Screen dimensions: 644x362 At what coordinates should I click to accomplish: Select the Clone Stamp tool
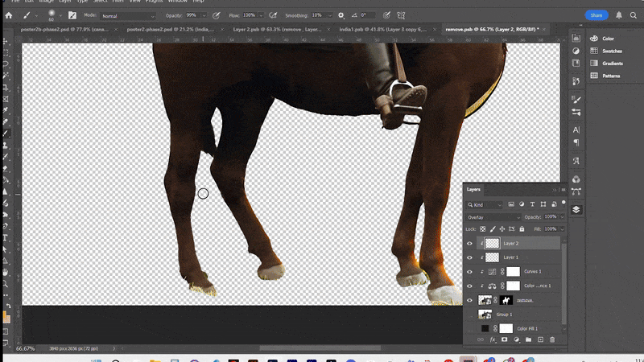(6, 146)
